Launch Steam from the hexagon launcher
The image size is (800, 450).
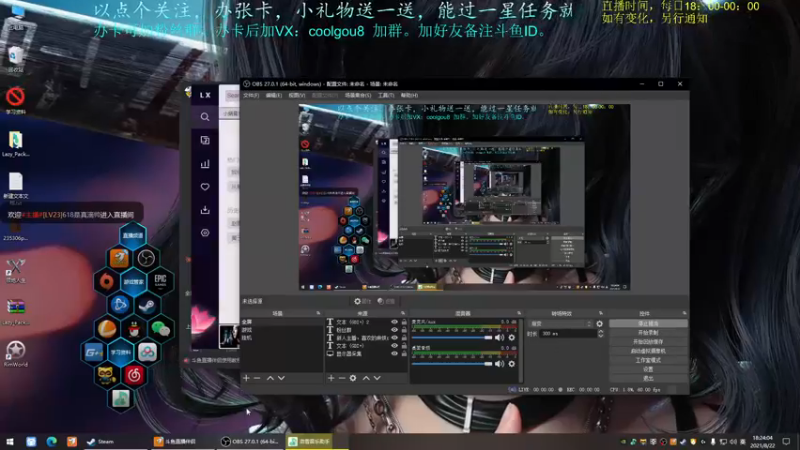(x=147, y=305)
